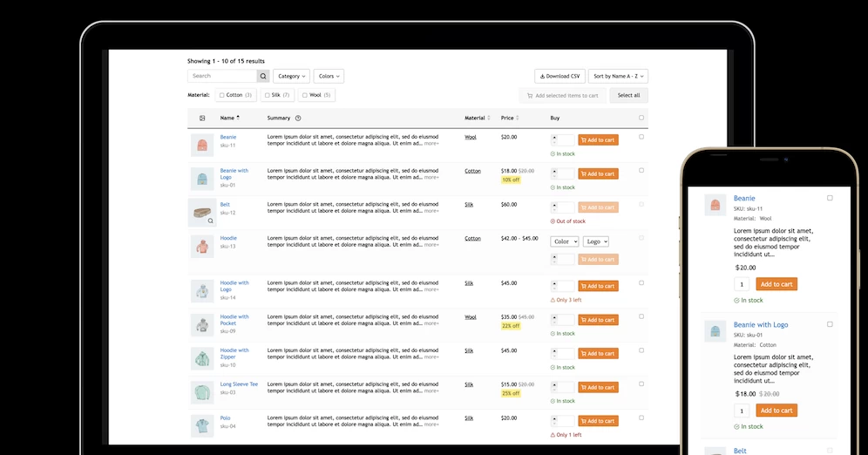Click the image column header icon
The image size is (868, 455).
[x=202, y=118]
